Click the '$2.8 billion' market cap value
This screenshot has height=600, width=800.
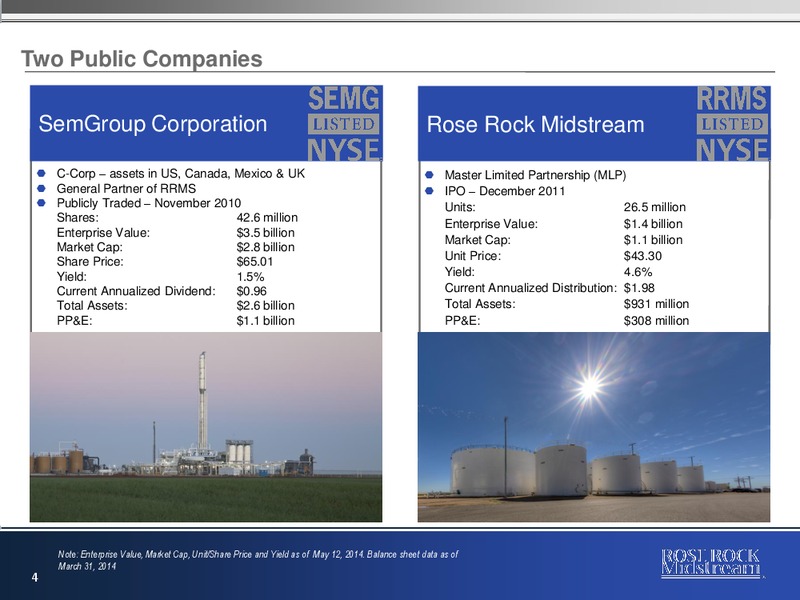(x=265, y=247)
